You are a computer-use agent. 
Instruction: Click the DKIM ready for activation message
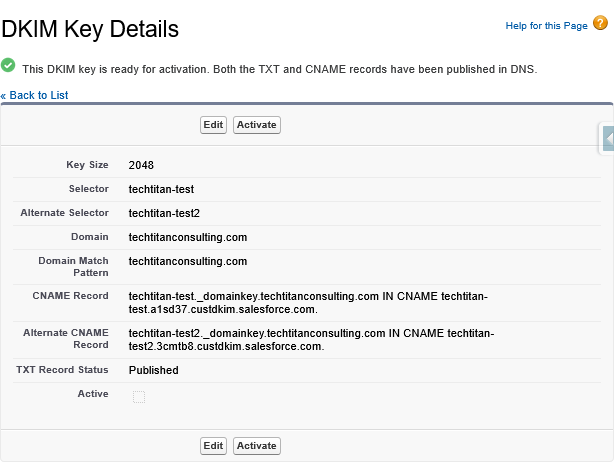(280, 69)
